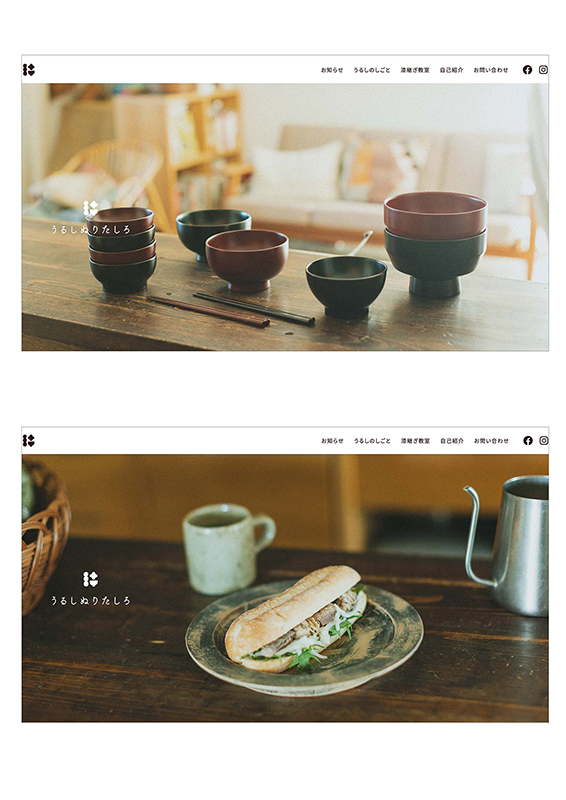This screenshot has width=566, height=800.
Task: Click the うるしぬりたしろ text over bowls image
Action: coord(90,230)
